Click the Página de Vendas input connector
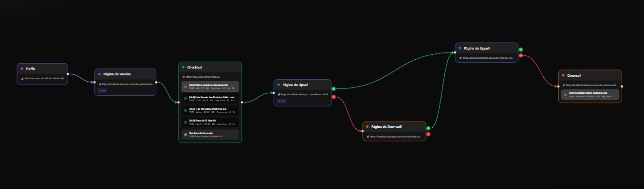644x189 pixels. 94,82
